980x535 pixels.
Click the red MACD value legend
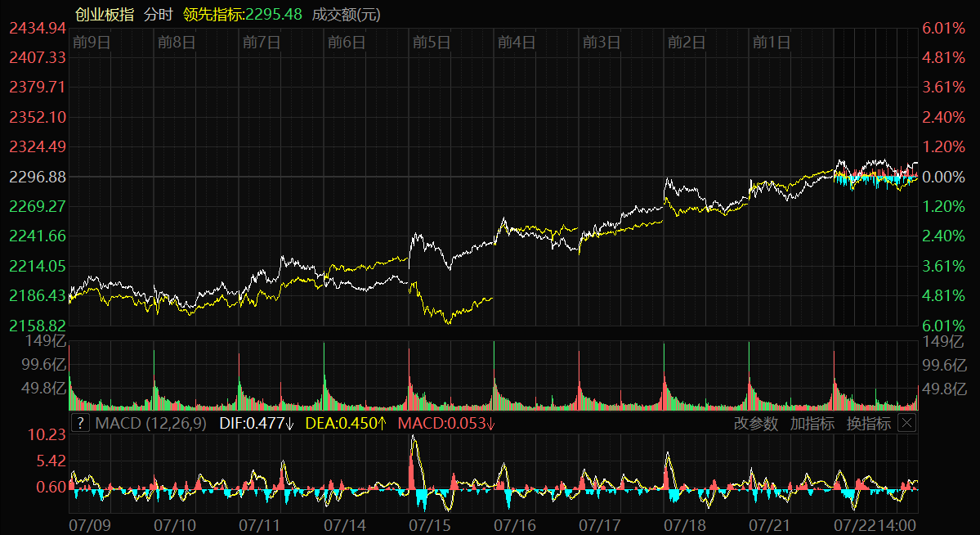[446, 423]
